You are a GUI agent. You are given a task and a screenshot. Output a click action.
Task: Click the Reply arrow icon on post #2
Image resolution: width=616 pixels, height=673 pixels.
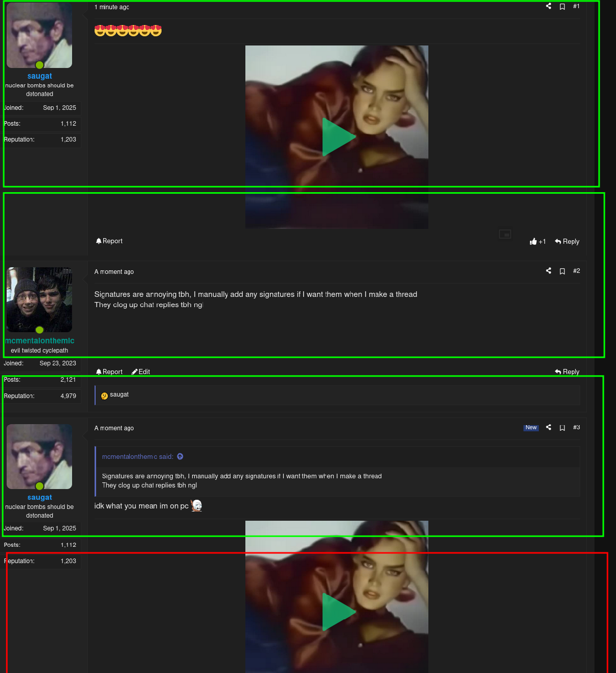coord(557,372)
